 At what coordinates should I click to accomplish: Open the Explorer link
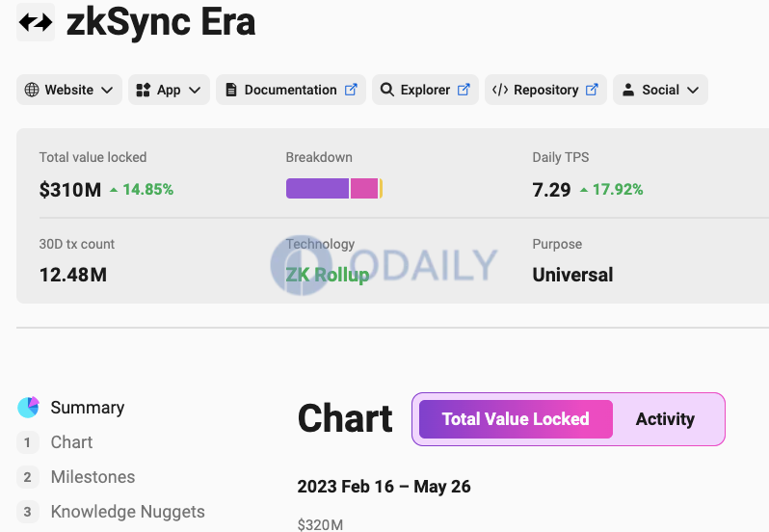click(425, 90)
